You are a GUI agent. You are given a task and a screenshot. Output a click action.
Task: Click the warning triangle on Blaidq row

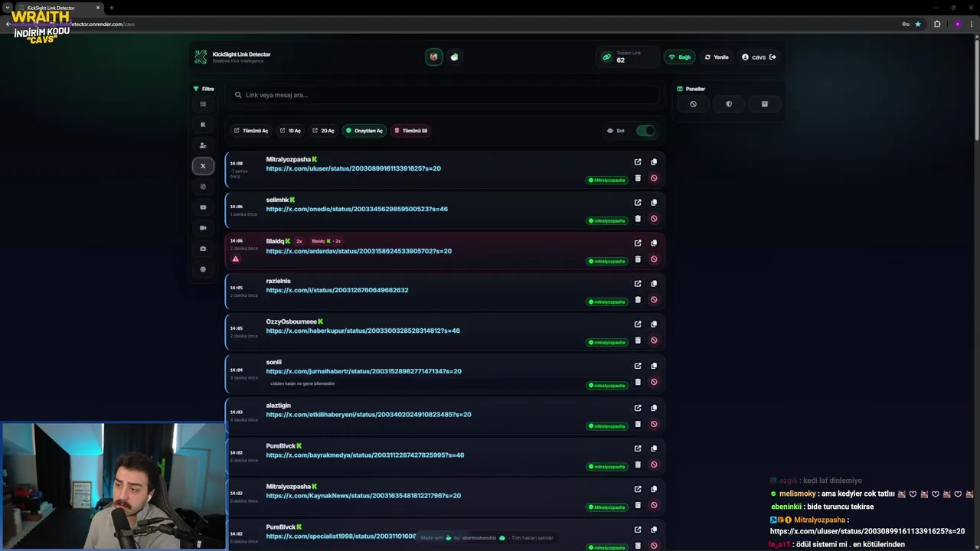tap(236, 259)
